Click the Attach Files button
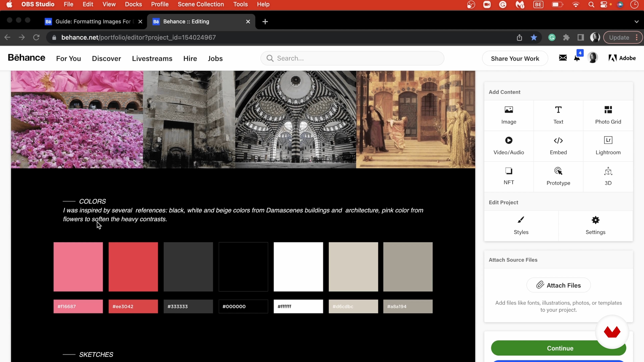The width and height of the screenshot is (644, 362). (x=558, y=285)
